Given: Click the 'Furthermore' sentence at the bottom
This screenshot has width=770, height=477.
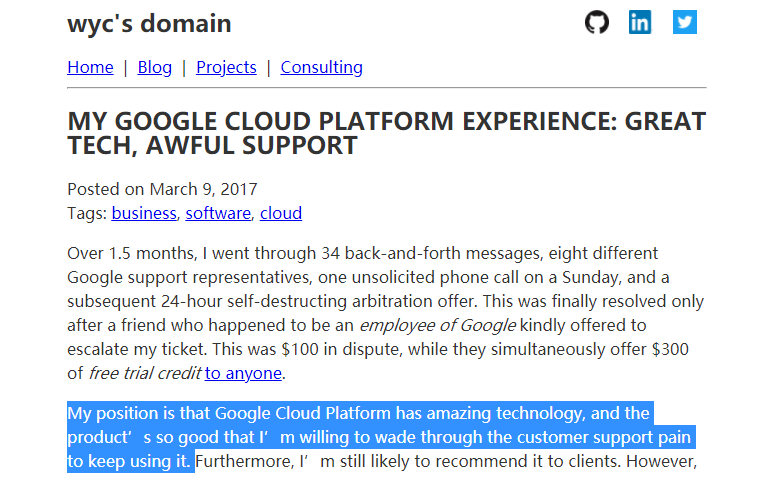Looking at the screenshot, I should (446, 461).
